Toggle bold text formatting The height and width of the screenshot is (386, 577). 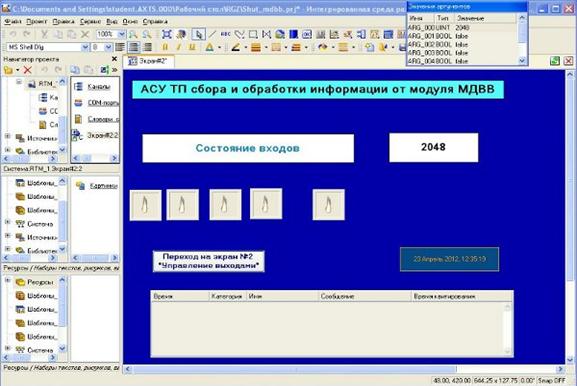165,47
